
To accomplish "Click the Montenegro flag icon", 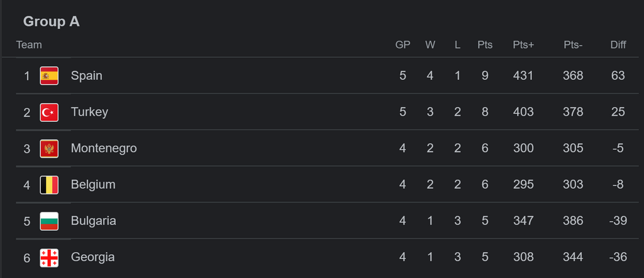I will pyautogui.click(x=49, y=148).
